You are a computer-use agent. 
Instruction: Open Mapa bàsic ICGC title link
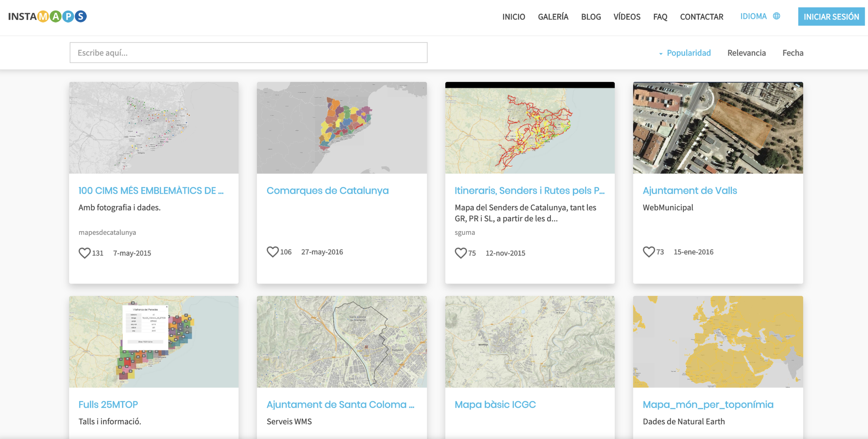click(495, 404)
